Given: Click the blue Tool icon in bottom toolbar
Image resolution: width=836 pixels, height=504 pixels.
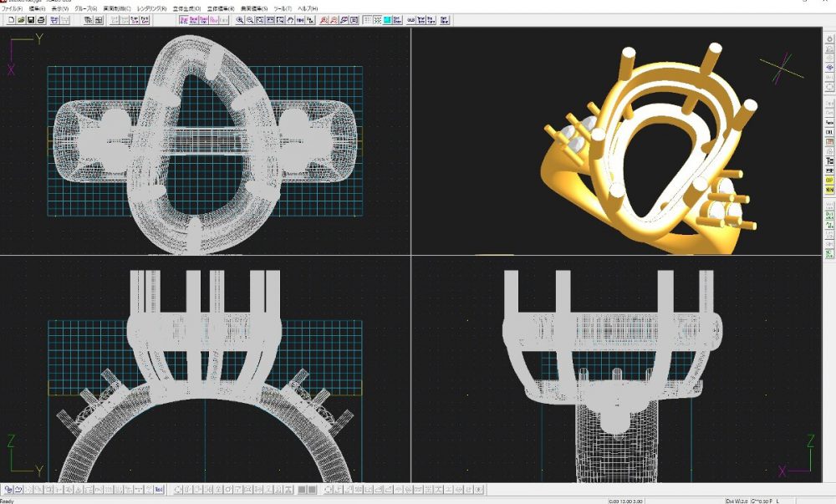Looking at the screenshot, I should pos(159,489).
